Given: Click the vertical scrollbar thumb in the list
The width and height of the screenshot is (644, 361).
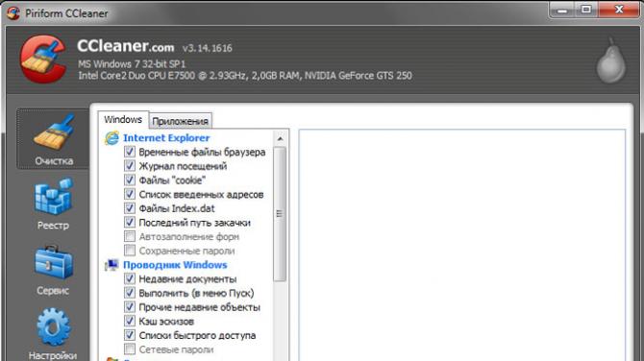Looking at the screenshot, I should point(280,214).
